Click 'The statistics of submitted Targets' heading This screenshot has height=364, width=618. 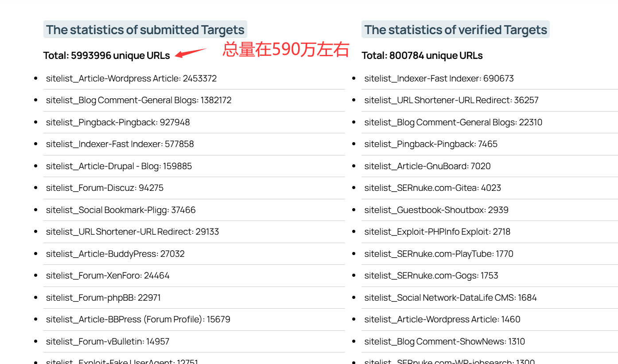pyautogui.click(x=145, y=30)
